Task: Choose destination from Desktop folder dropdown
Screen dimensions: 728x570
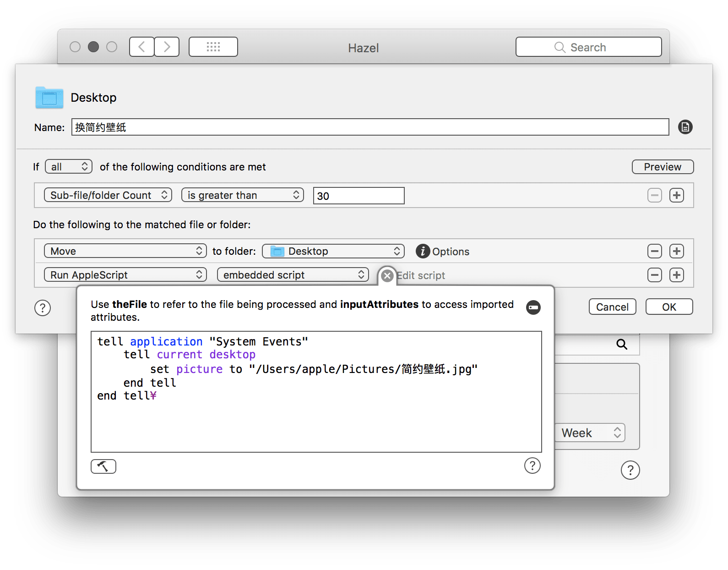Action: (333, 251)
